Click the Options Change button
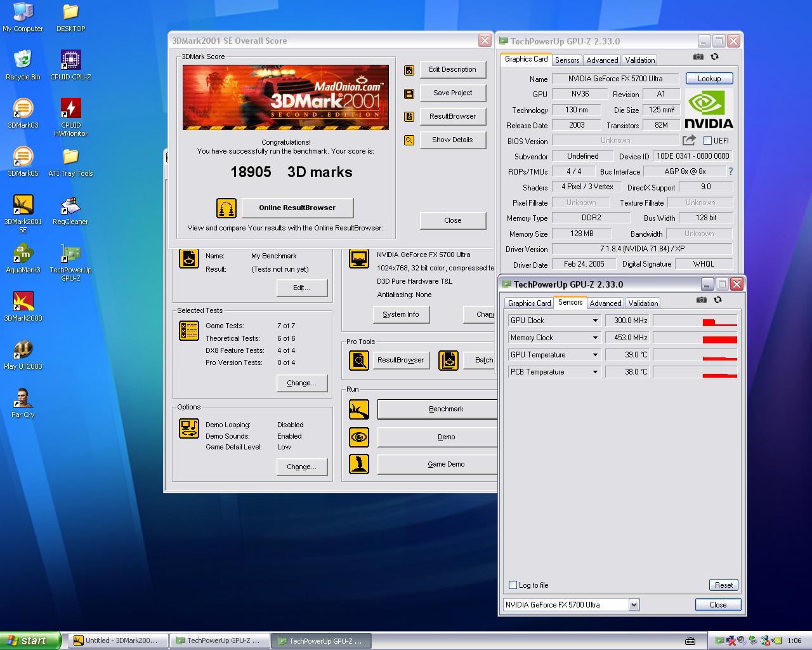The width and height of the screenshot is (812, 650). click(x=301, y=467)
